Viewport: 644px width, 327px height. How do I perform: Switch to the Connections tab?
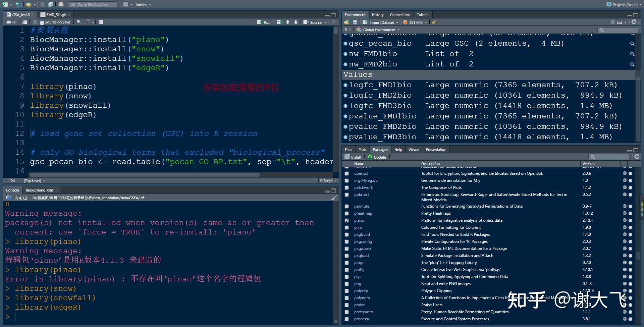pos(400,15)
